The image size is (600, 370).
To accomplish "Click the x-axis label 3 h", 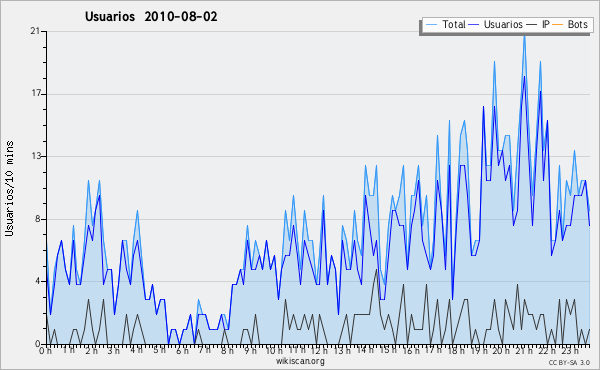I will pos(114,350).
